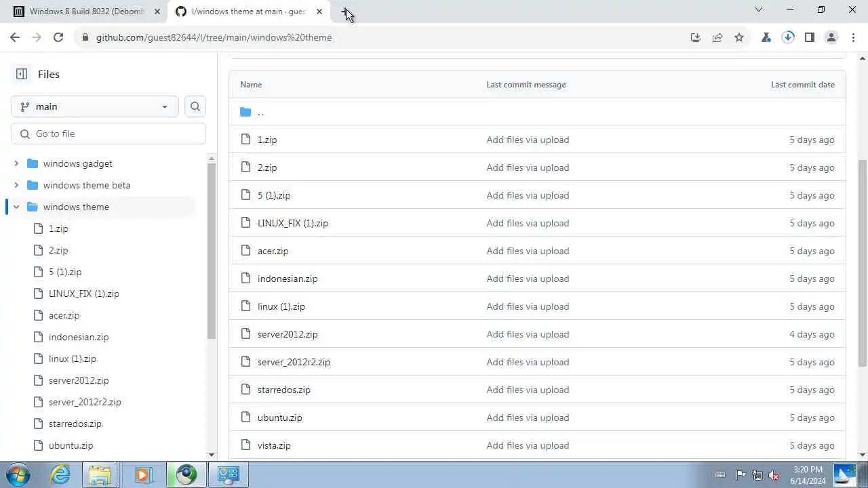Go to parent directory link
Viewport: 868px width, 488px height.
tap(260, 112)
